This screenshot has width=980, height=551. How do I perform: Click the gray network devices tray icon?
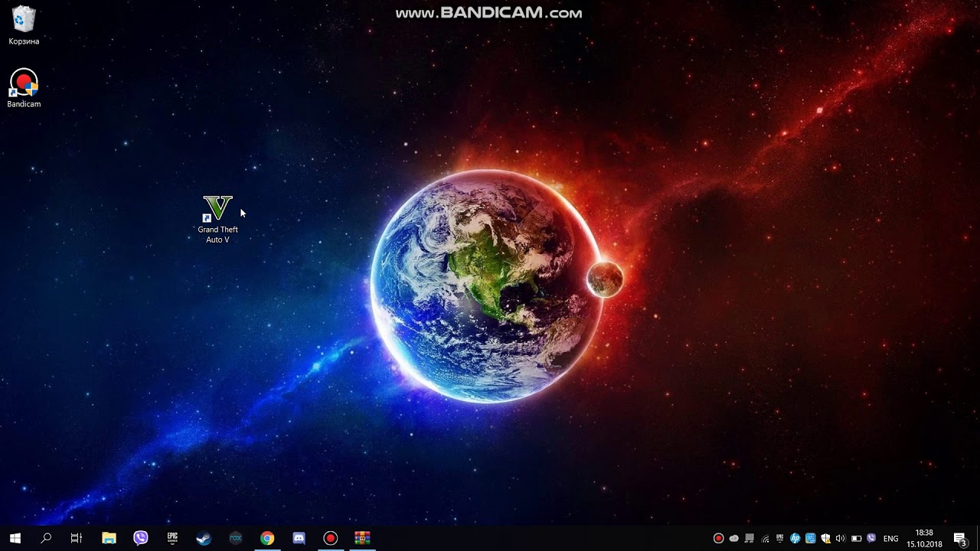click(x=750, y=538)
